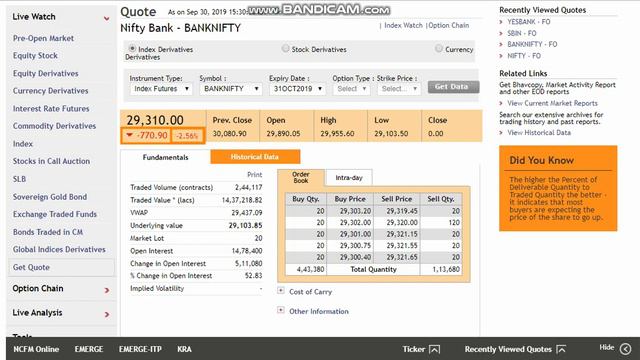The image size is (640, 360).
Task: Click the Underlying value 29,103.85
Action: point(245,225)
